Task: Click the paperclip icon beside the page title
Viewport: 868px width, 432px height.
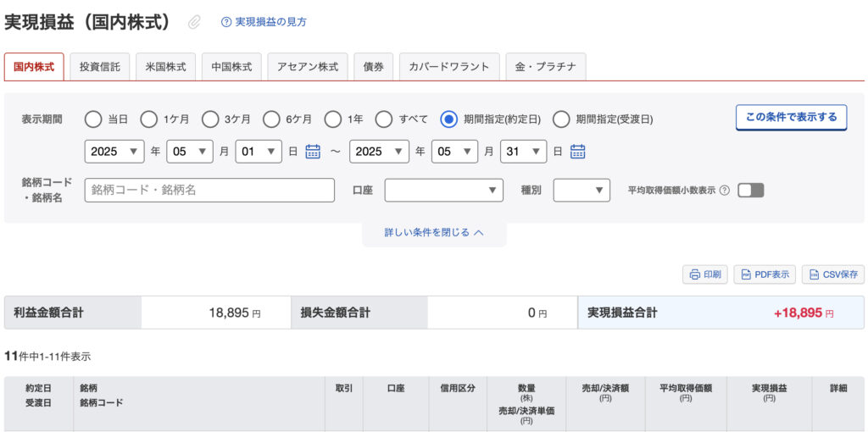Action: click(x=194, y=22)
